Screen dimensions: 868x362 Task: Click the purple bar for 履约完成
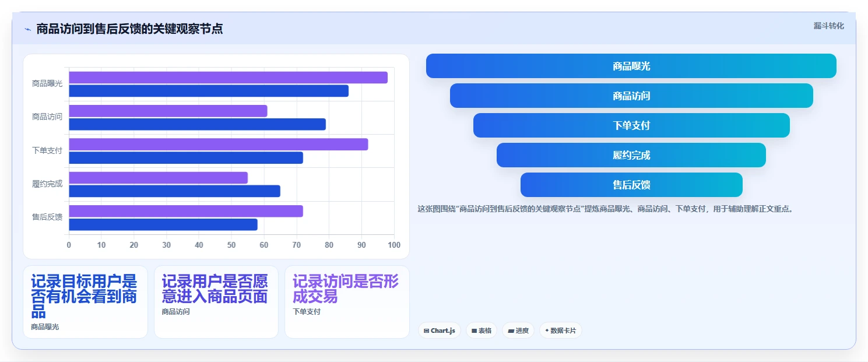(x=158, y=178)
